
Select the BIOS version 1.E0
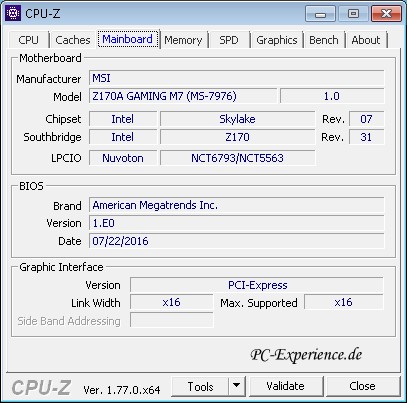237,223
